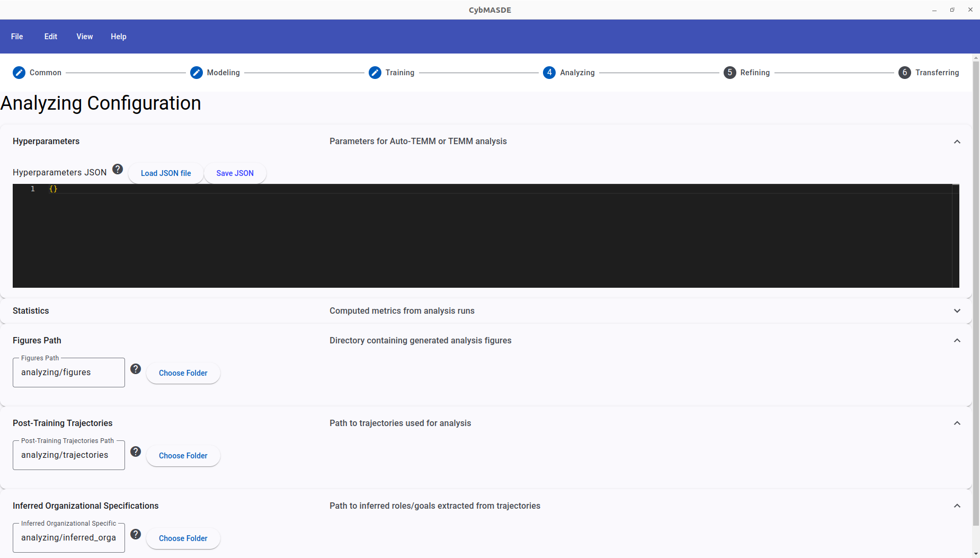The image size is (980, 558).
Task: Click into the Figures Path text field
Action: click(x=69, y=373)
